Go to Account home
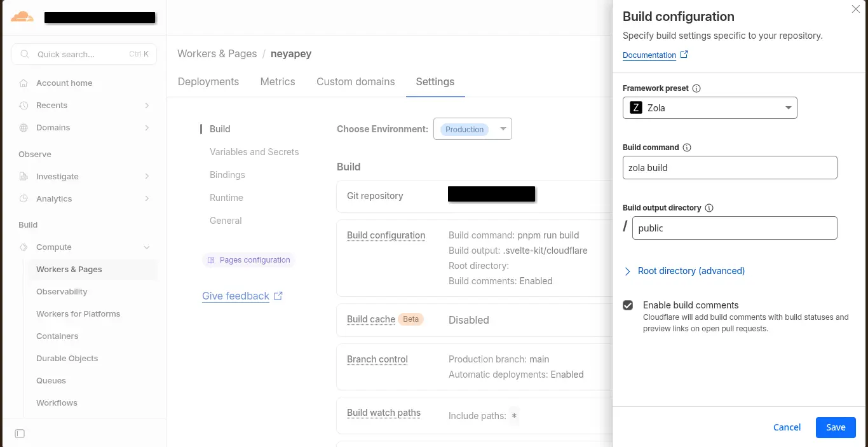868x447 pixels. 64,83
